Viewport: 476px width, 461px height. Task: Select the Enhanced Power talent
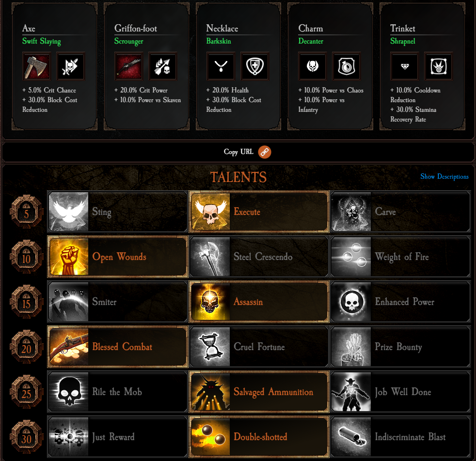point(400,302)
